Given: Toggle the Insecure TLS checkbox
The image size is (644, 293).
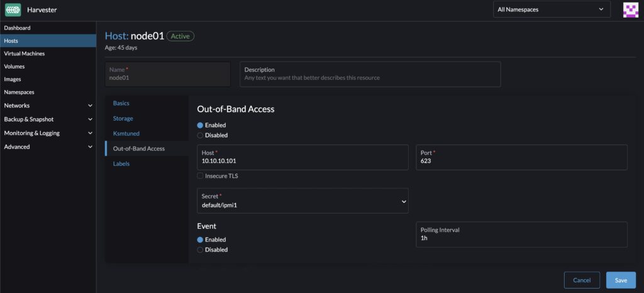Looking at the screenshot, I should click(201, 176).
